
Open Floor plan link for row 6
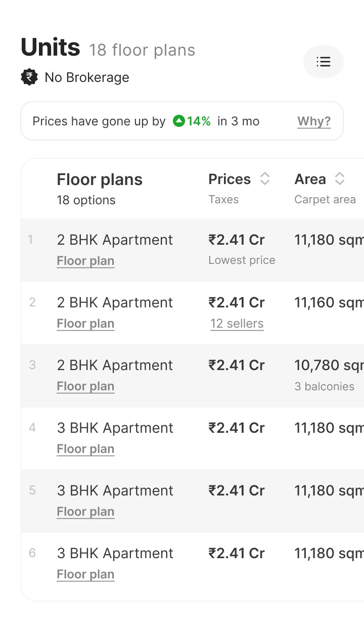(85, 574)
